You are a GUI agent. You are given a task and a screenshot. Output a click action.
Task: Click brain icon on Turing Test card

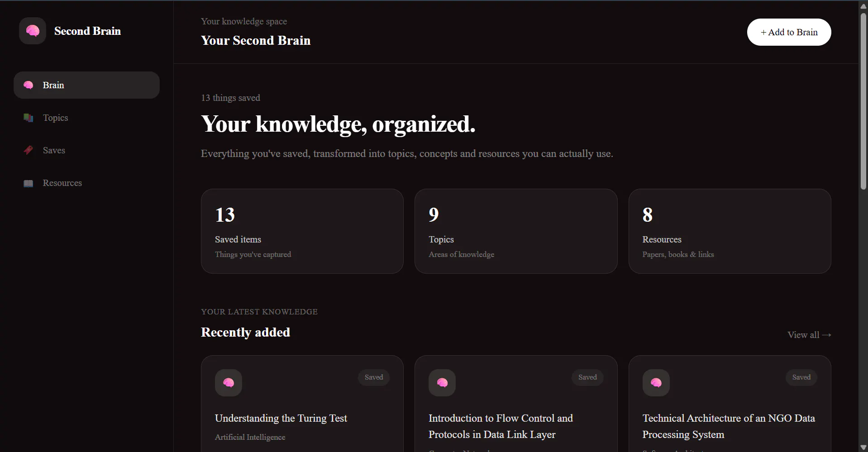(229, 383)
